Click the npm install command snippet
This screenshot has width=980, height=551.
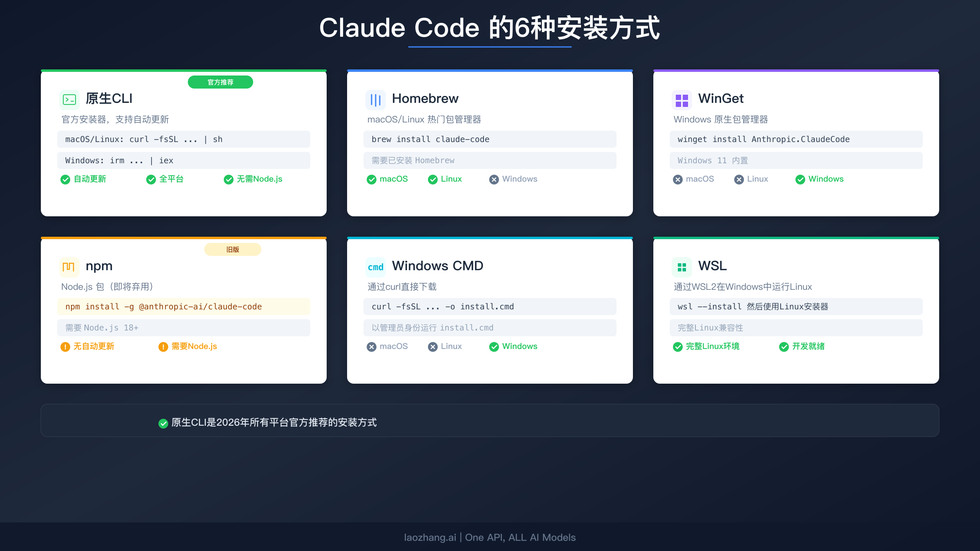click(x=183, y=307)
